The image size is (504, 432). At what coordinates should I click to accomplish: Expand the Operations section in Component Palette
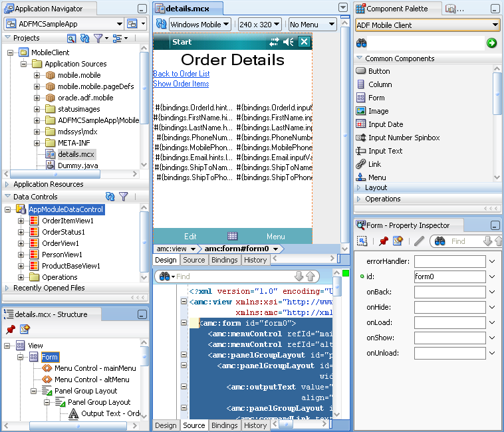pyautogui.click(x=358, y=199)
